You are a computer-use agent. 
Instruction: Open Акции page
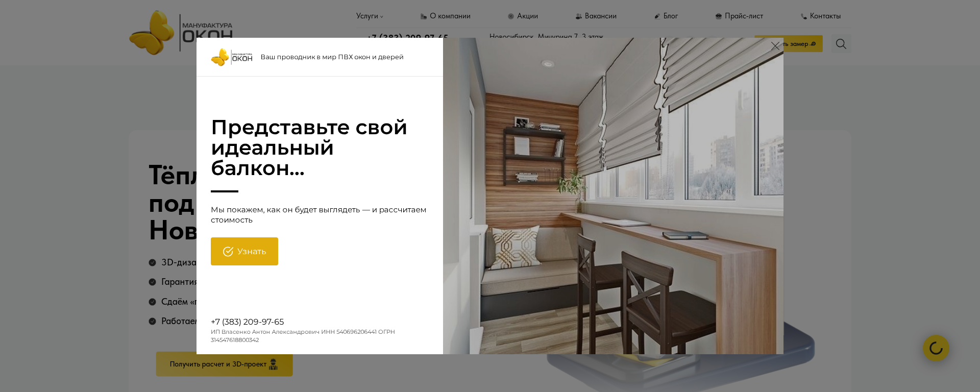[523, 16]
